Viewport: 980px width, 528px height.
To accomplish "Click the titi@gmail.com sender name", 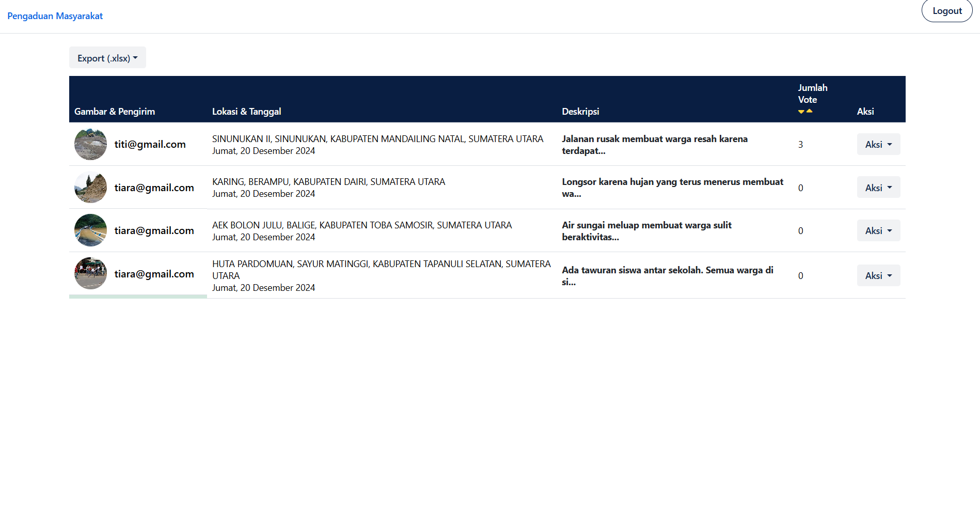I will point(150,145).
